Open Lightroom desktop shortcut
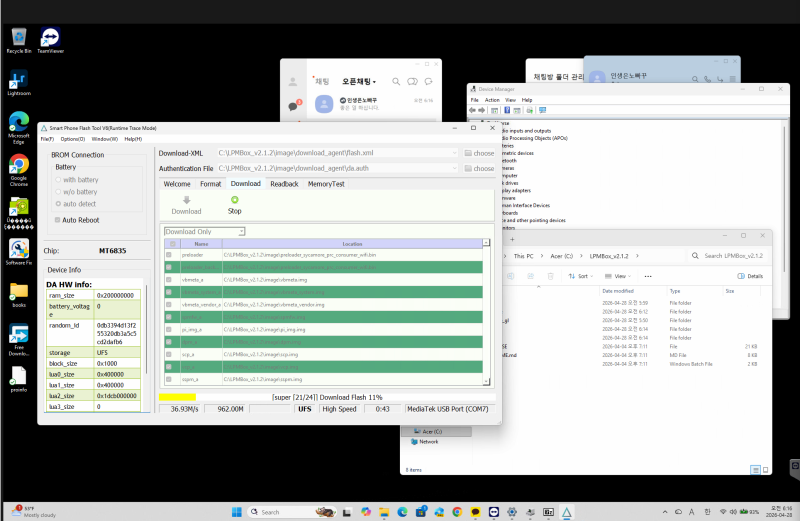 [x=19, y=83]
